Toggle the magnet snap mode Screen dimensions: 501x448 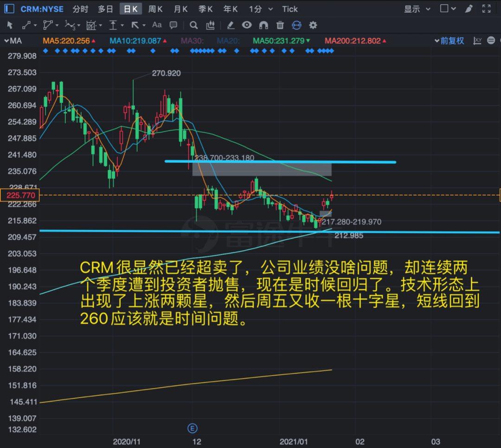click(263, 25)
